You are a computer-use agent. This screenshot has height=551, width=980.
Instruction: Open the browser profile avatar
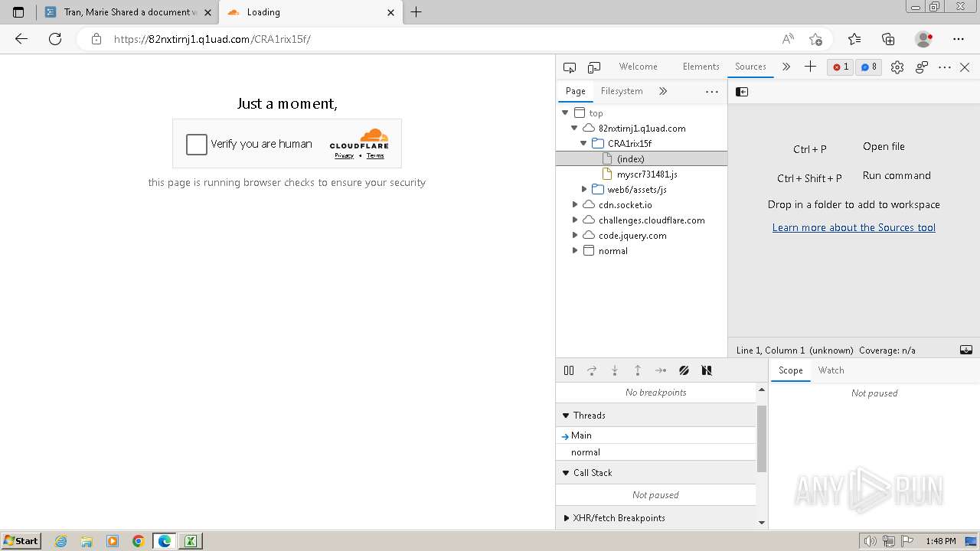tap(923, 39)
